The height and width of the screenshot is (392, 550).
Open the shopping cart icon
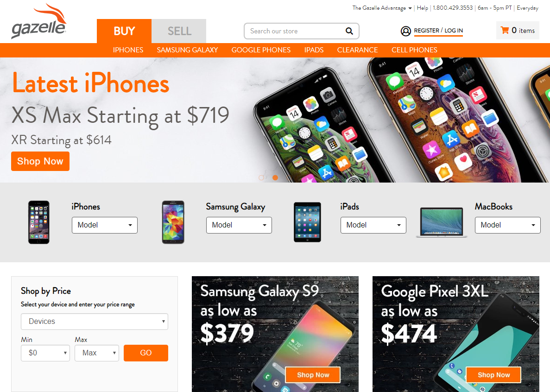tap(505, 30)
